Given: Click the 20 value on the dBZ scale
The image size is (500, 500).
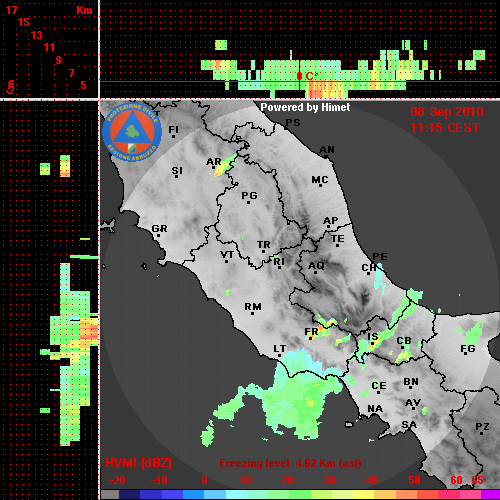Looking at the screenshot, I should click(287, 480).
